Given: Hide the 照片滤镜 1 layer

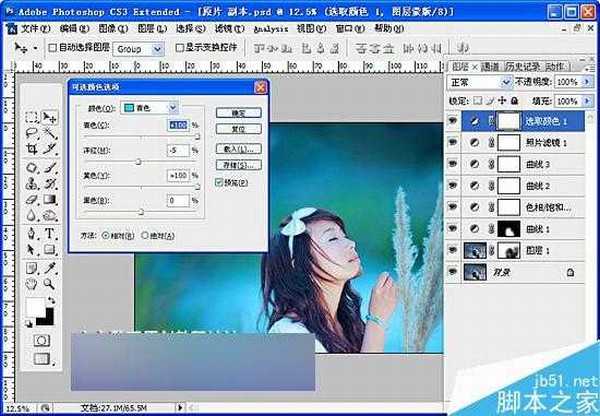Looking at the screenshot, I should 453,143.
